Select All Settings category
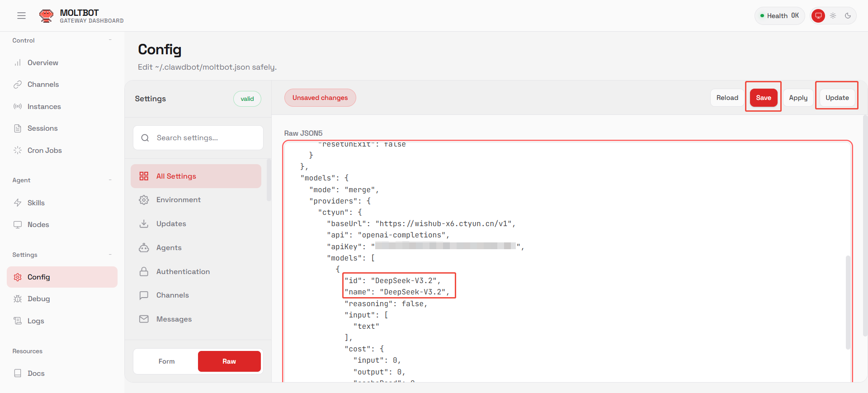Viewport: 868px width, 393px height. [196, 176]
